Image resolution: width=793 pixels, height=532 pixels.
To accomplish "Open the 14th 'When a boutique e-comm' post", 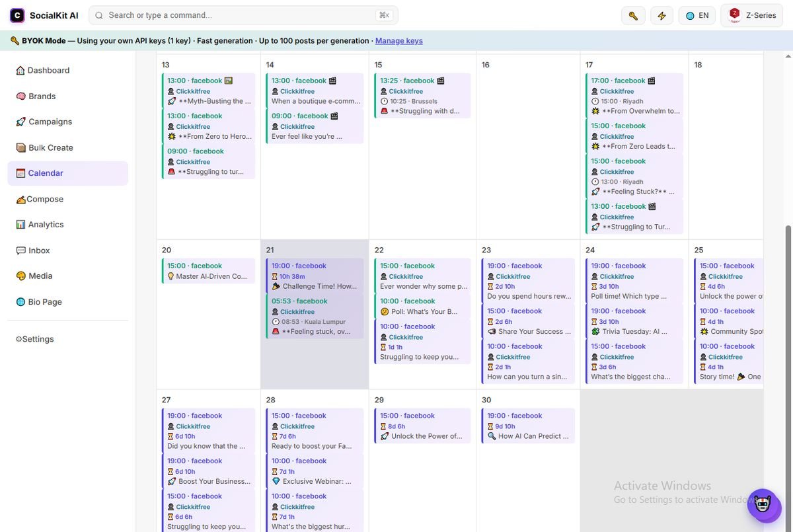I will (x=315, y=91).
